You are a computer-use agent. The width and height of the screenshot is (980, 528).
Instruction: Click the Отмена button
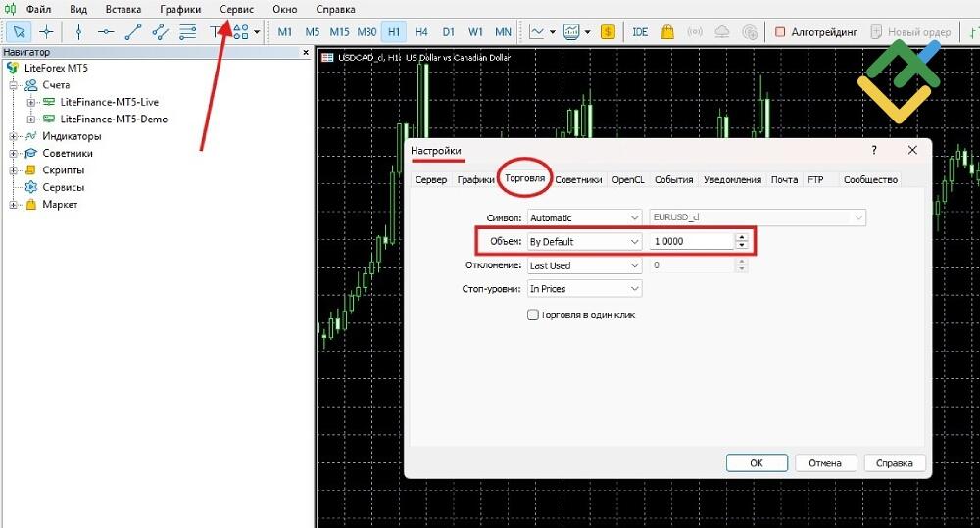[825, 463]
